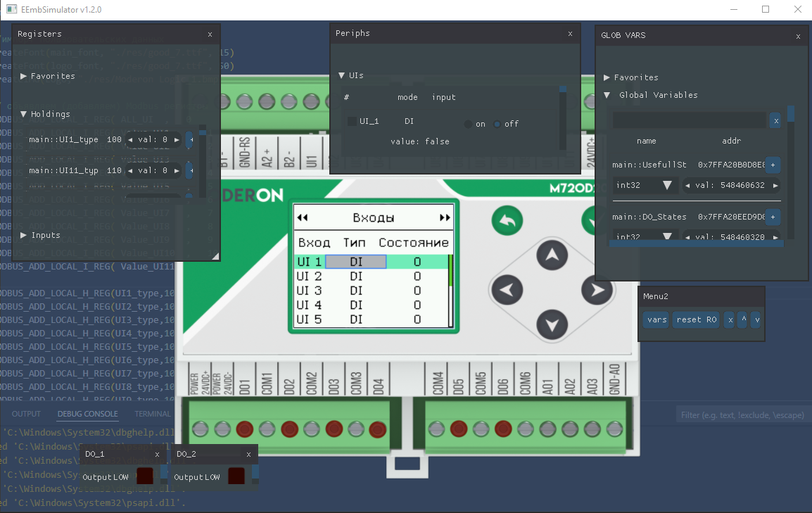The image size is (812, 513).
Task: Increase the main::UI1_type register value
Action: tap(177, 140)
